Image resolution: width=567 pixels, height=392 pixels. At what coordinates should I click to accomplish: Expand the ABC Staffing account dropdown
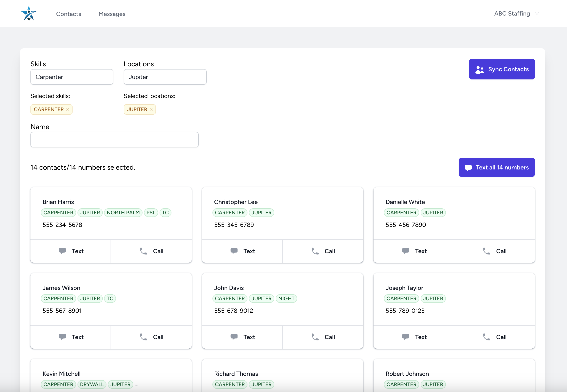(x=516, y=14)
